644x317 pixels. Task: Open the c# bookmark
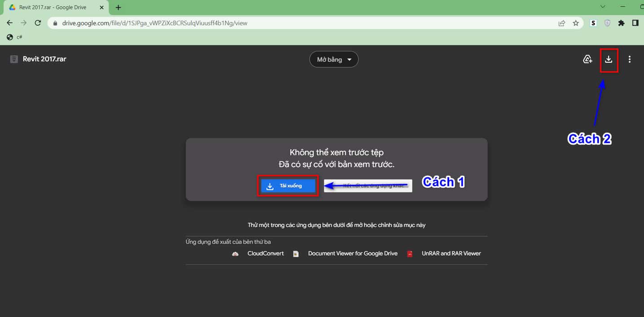click(15, 37)
